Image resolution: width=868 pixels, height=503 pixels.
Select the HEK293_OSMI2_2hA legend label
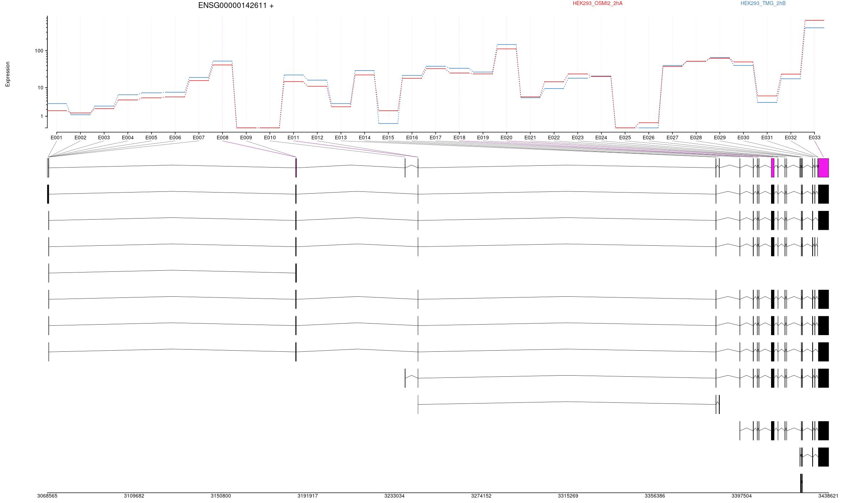coord(597,3)
